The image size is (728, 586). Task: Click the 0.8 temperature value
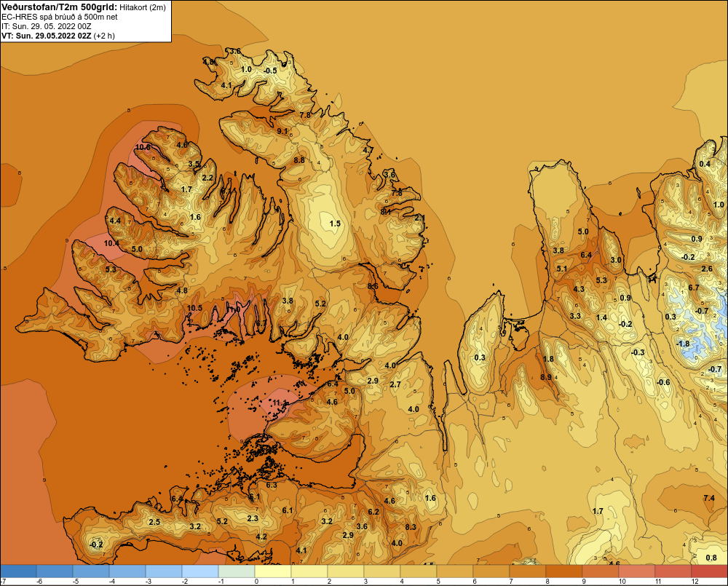(x=711, y=558)
